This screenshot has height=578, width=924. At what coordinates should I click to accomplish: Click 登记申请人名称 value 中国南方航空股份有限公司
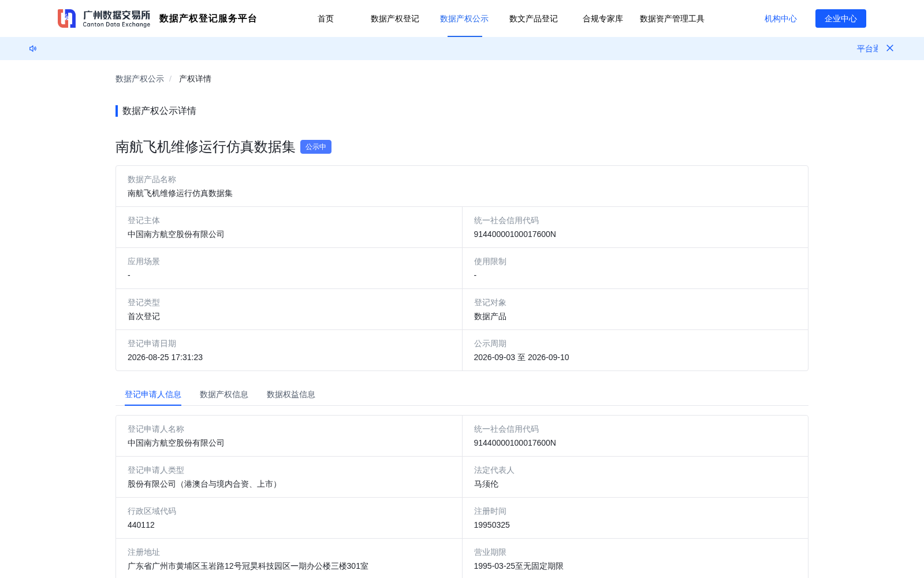click(176, 443)
